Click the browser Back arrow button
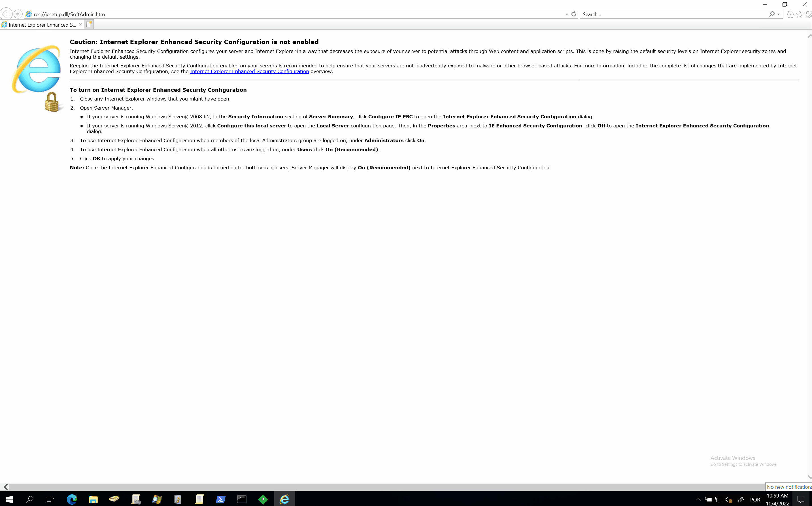 tap(6, 14)
